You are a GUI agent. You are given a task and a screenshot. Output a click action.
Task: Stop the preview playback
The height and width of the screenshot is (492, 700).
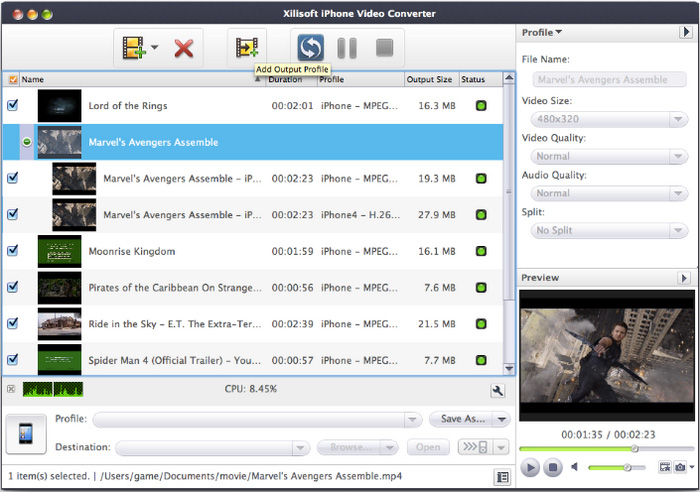click(553, 467)
